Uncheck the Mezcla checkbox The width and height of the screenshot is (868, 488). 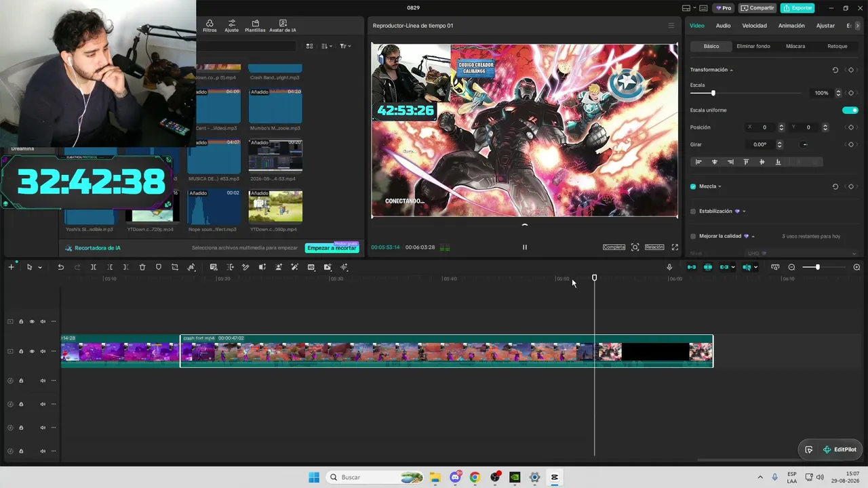693,186
